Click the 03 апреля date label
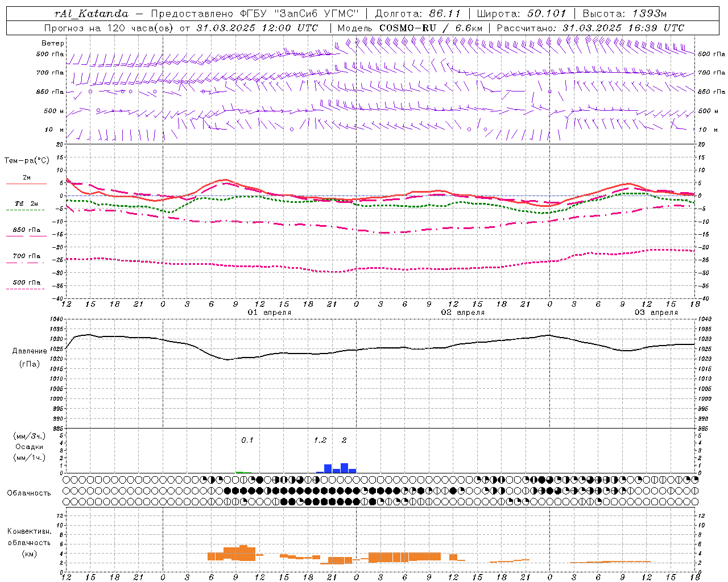Viewport: 728px width, 582px height. 656,313
